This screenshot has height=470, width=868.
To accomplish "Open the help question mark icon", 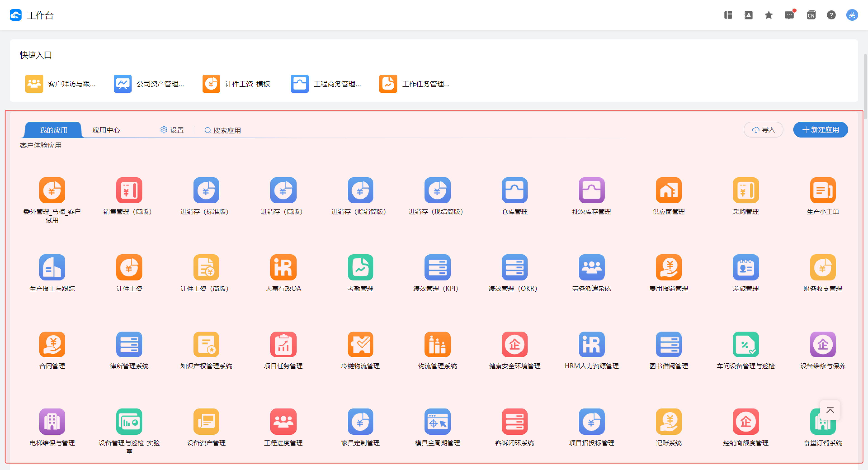I will pyautogui.click(x=831, y=15).
